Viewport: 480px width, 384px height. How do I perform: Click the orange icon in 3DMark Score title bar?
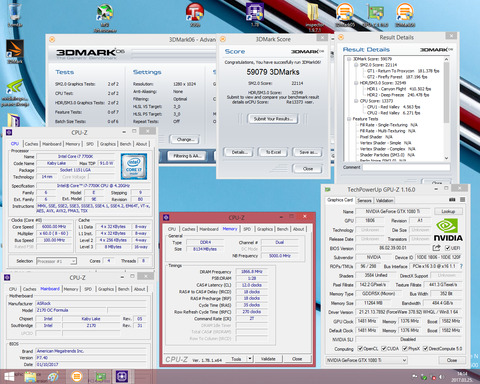tap(223, 39)
